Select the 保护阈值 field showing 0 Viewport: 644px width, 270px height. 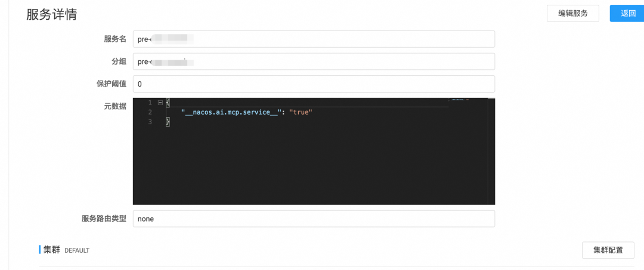(x=314, y=84)
